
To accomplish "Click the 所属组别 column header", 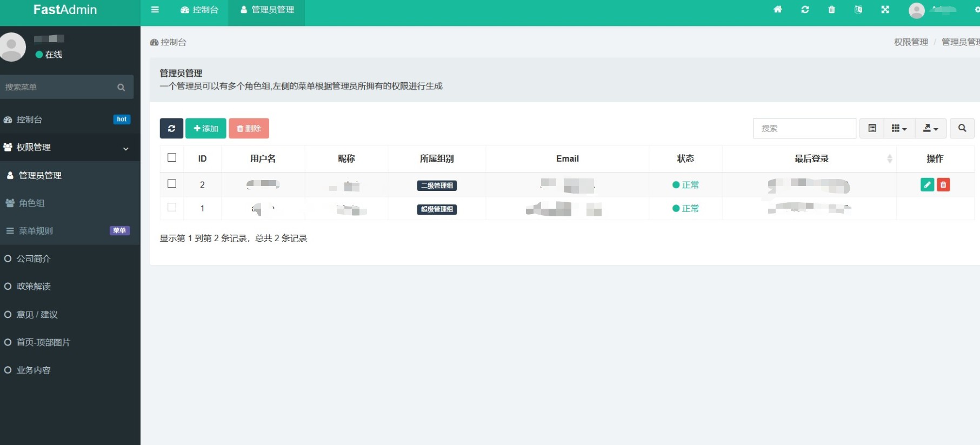I will pyautogui.click(x=437, y=158).
